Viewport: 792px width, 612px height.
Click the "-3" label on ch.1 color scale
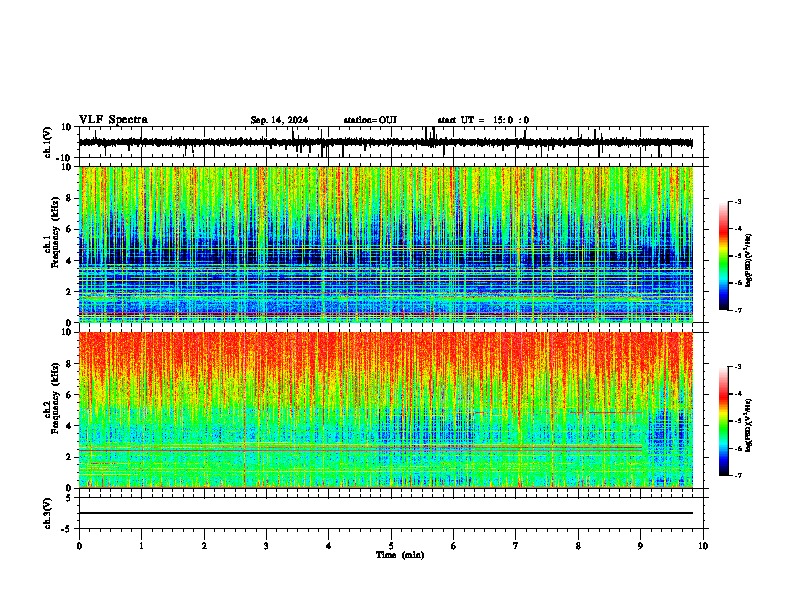tap(737, 201)
